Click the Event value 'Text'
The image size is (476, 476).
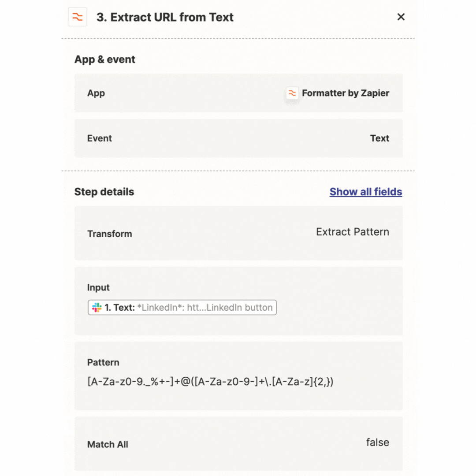point(379,138)
